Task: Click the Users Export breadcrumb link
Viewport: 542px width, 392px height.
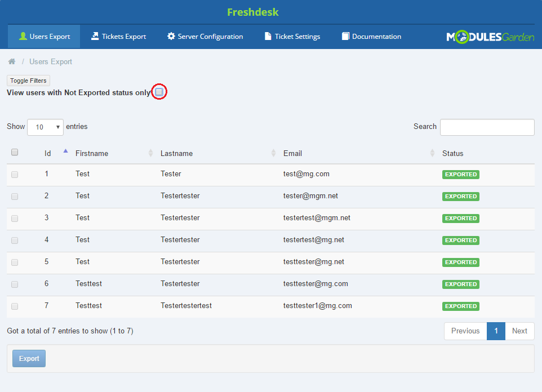Action: click(x=51, y=61)
